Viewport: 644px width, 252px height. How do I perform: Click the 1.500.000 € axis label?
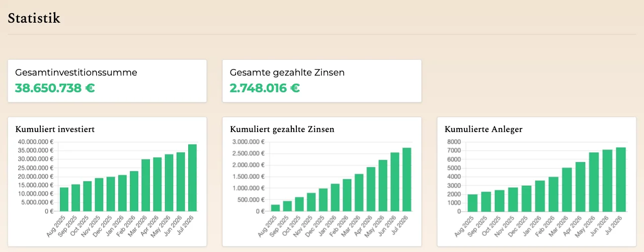tap(250, 176)
